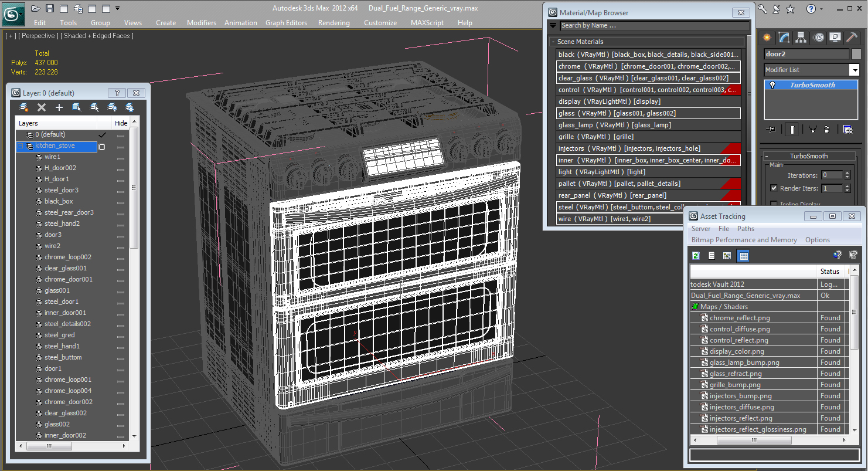Click Hide/Unhide All Layers icon
Viewport: 868px width, 471px height.
[112, 107]
